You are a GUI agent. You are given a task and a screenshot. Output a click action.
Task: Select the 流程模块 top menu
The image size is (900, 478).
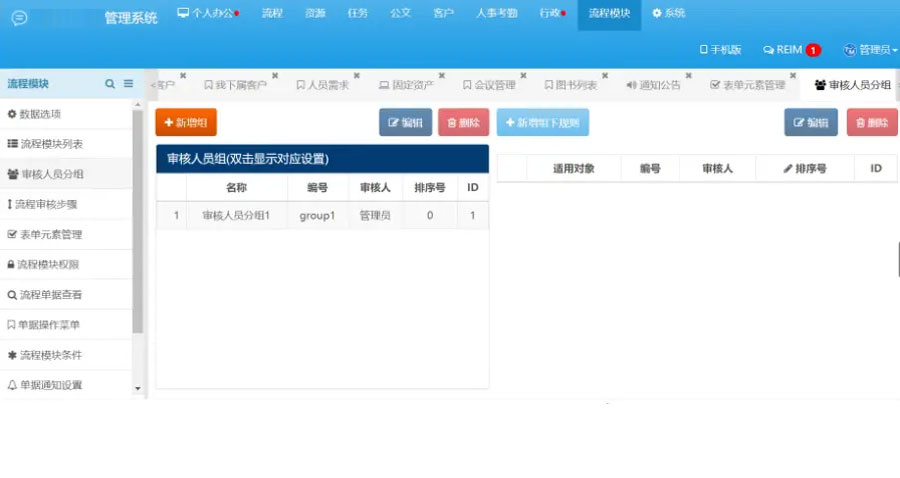click(x=609, y=13)
